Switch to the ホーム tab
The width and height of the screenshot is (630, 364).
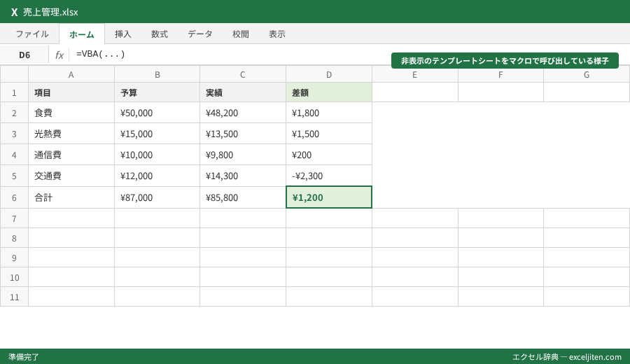(82, 34)
